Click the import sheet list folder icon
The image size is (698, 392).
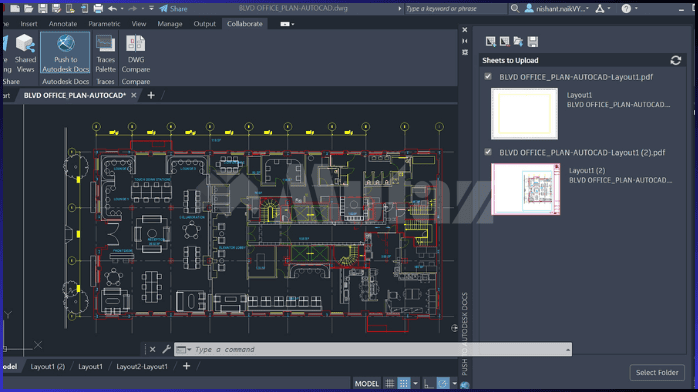[518, 41]
